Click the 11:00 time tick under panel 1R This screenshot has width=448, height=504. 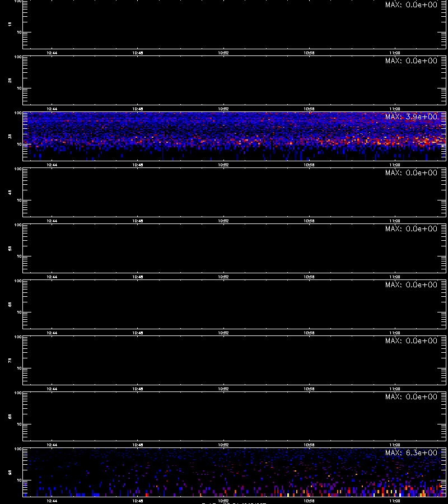pyautogui.click(x=395, y=53)
